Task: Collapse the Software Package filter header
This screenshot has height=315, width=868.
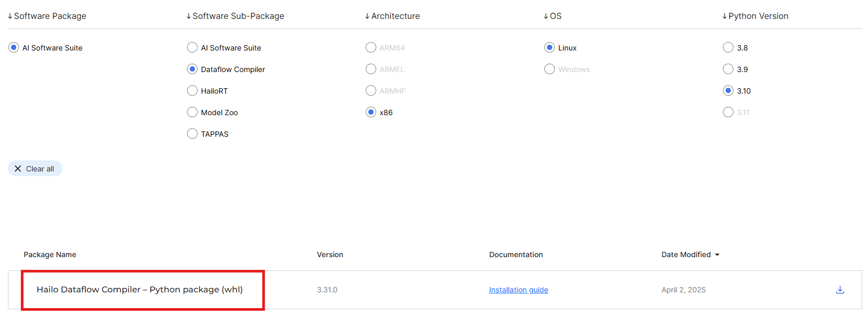Action: click(47, 16)
